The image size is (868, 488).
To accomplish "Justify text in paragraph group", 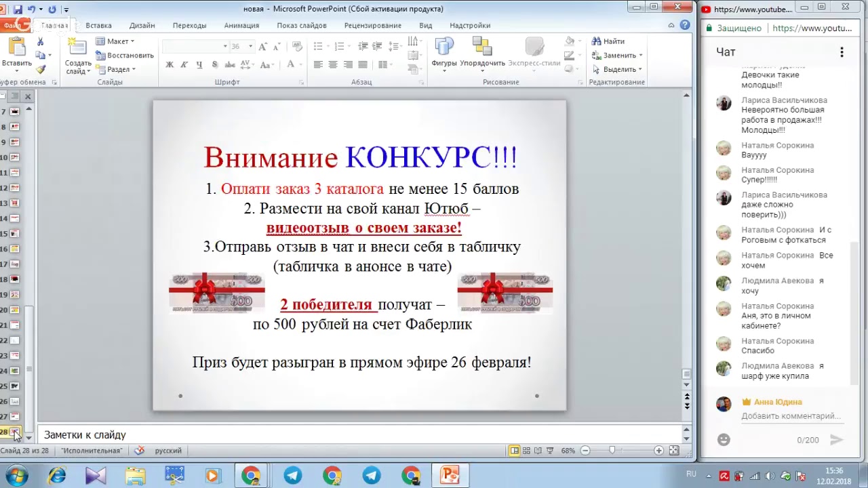I will pyautogui.click(x=363, y=64).
